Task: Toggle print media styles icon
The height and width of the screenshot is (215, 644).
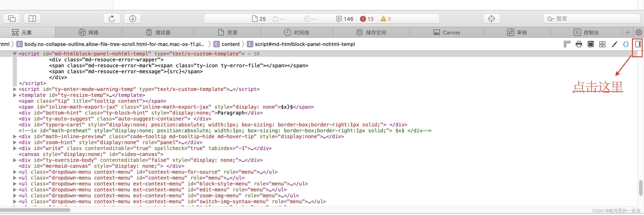Action: click(579, 44)
